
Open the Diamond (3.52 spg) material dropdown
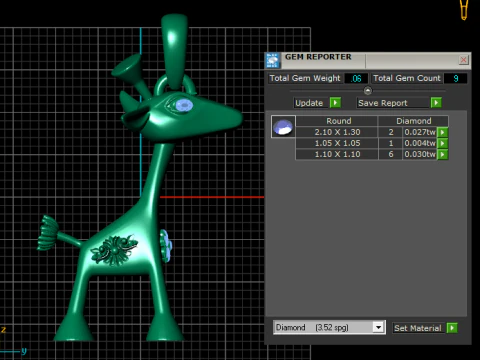[x=329, y=328]
